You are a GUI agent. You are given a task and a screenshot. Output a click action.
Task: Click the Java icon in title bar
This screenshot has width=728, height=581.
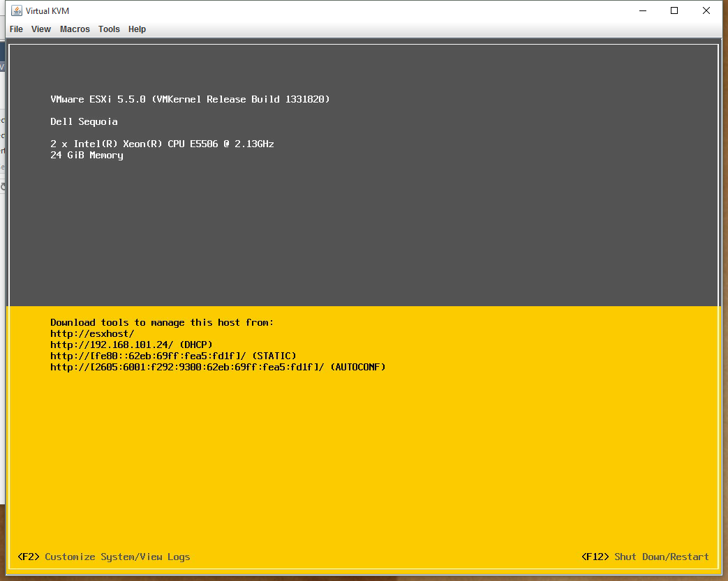(17, 11)
